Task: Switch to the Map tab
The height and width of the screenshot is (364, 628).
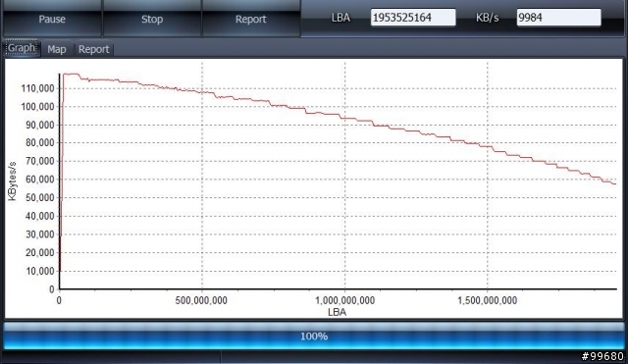Action: pos(57,49)
